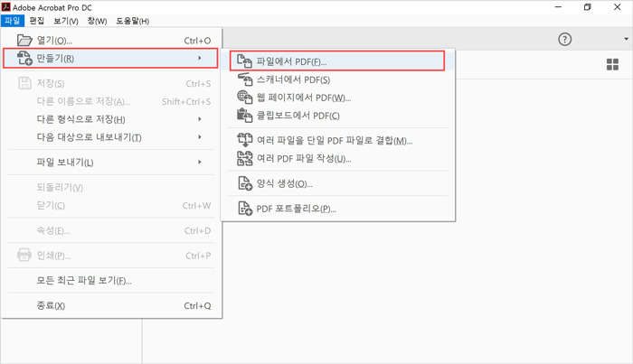Choose 여러 파일을 단일 PDF 파일로 결합(M)...
Screen dimensions: 633x364
(x=338, y=141)
